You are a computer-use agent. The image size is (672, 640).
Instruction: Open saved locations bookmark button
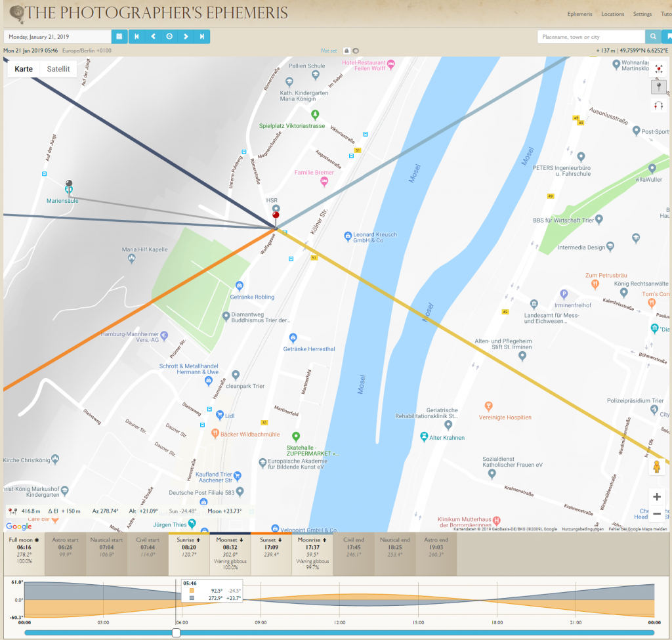667,37
